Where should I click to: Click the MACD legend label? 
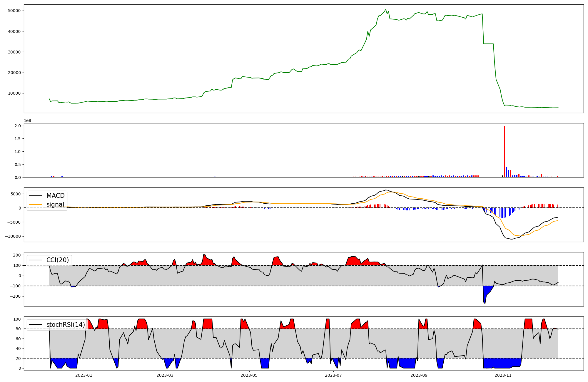55,196
